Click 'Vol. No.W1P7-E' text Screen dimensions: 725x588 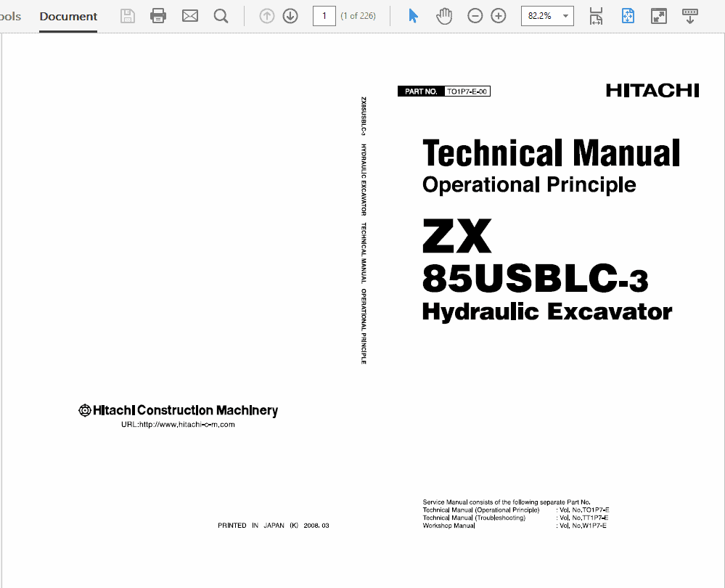[583, 526]
